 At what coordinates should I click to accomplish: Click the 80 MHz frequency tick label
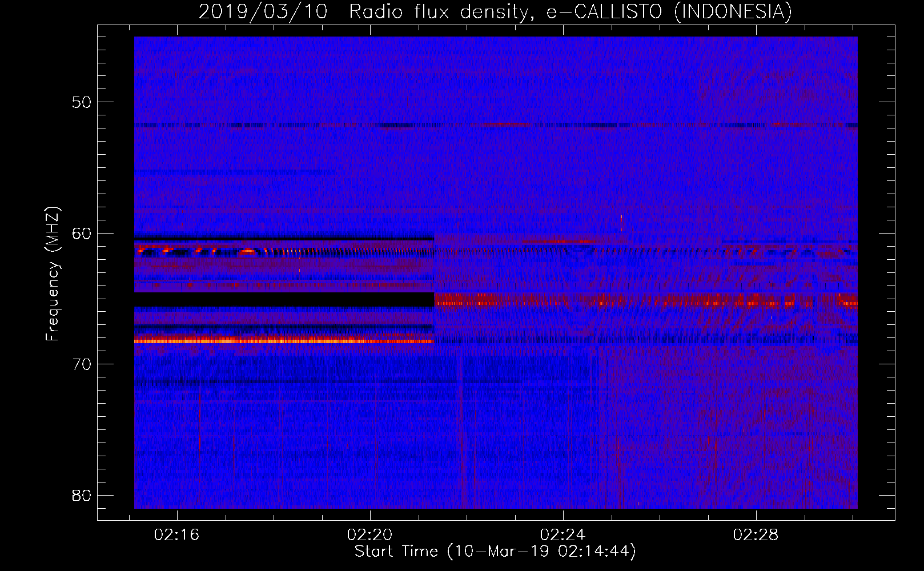coord(82,495)
